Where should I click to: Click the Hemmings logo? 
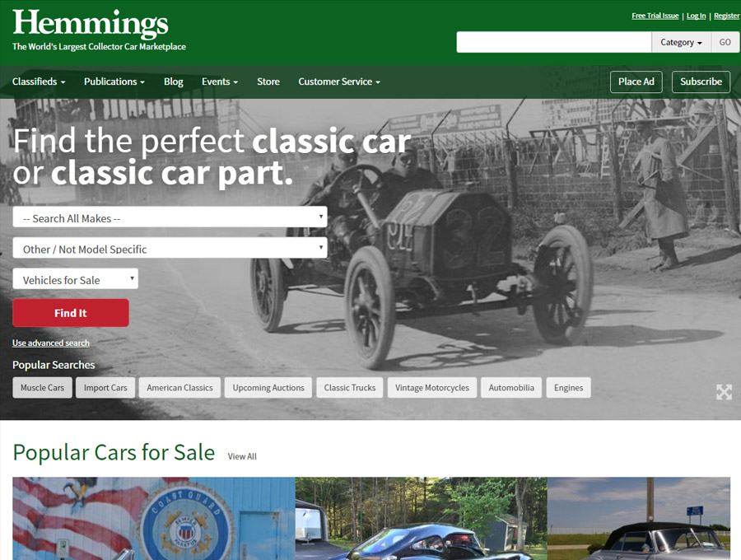coord(91,23)
